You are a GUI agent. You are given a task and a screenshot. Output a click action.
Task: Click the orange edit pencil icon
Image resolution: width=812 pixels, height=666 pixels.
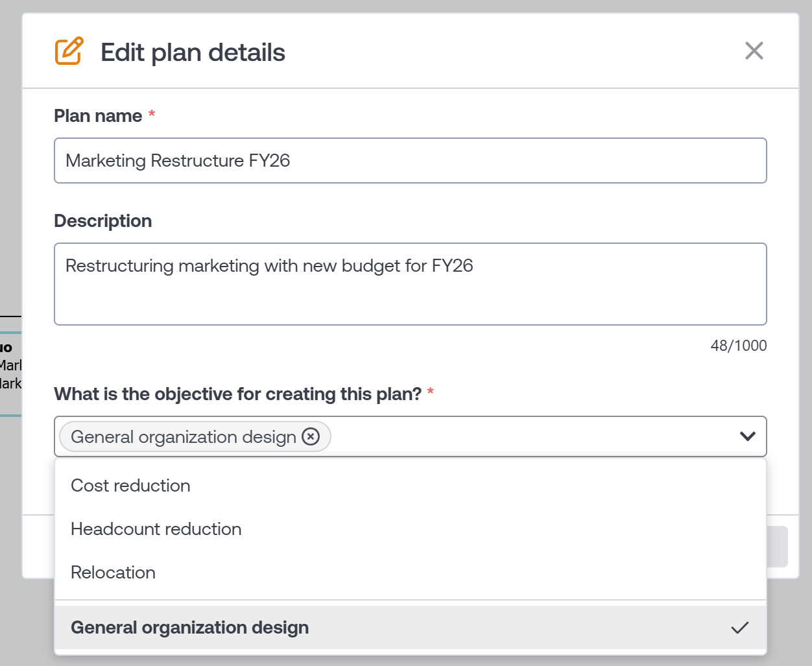69,51
